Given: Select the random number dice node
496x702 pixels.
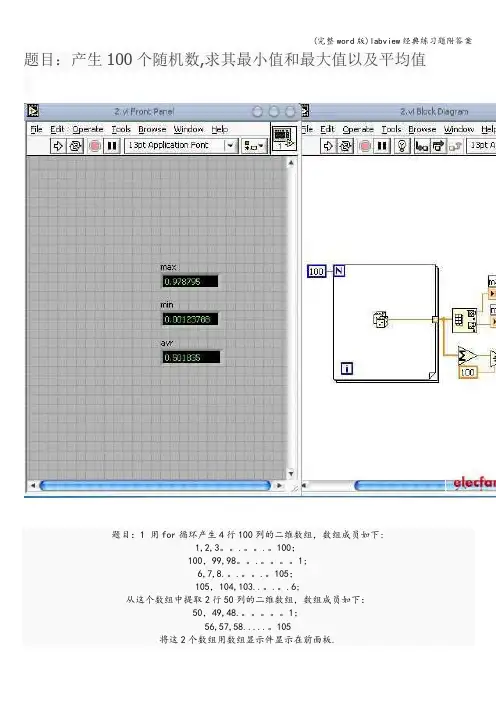Looking at the screenshot, I should click(x=381, y=320).
